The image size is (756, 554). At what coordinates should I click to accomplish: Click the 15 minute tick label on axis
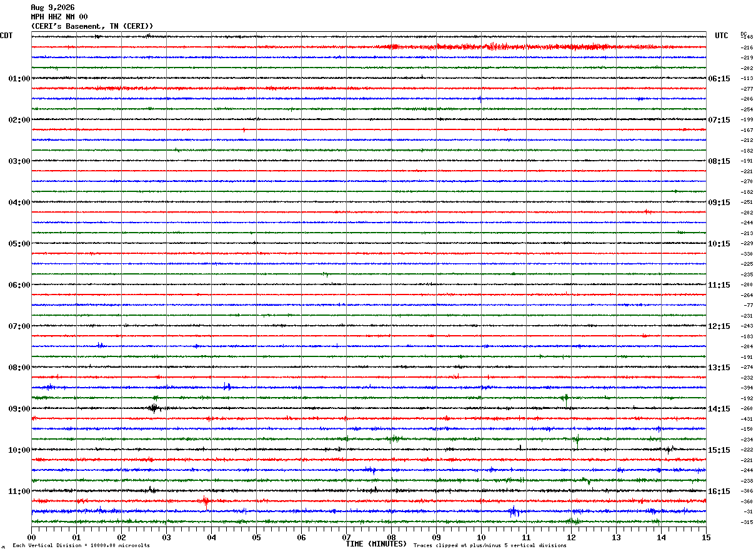[x=706, y=537]
